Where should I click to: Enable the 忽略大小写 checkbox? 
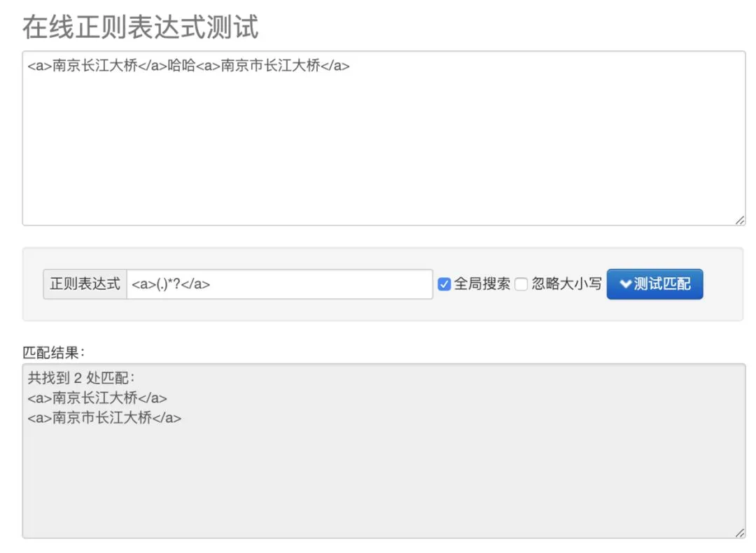coord(521,283)
